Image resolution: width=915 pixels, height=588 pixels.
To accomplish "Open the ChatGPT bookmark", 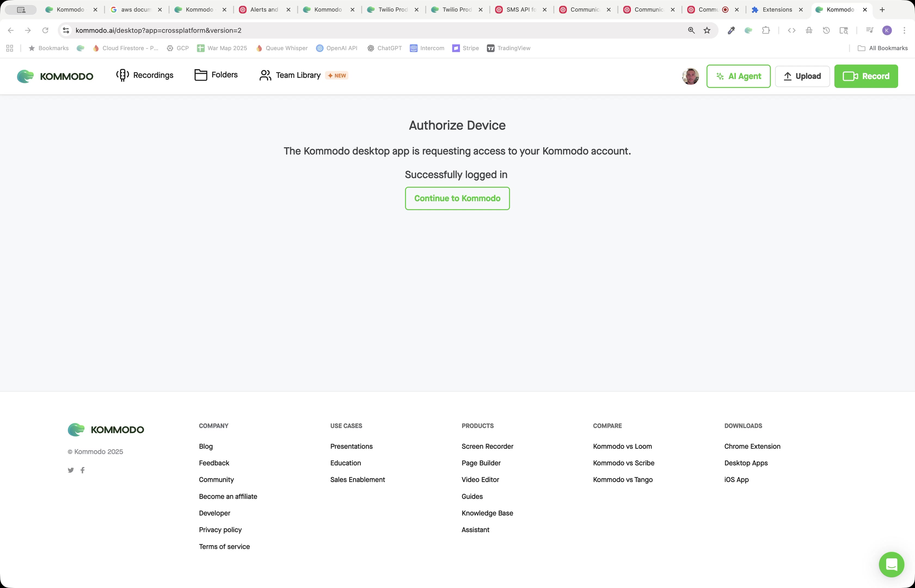I will coord(384,48).
